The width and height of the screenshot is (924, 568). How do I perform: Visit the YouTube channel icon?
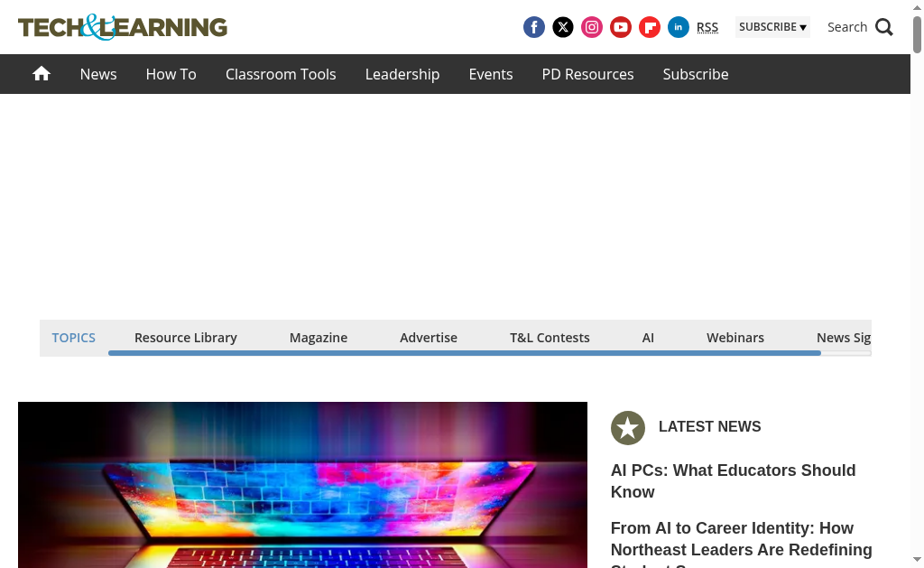pyautogui.click(x=621, y=27)
